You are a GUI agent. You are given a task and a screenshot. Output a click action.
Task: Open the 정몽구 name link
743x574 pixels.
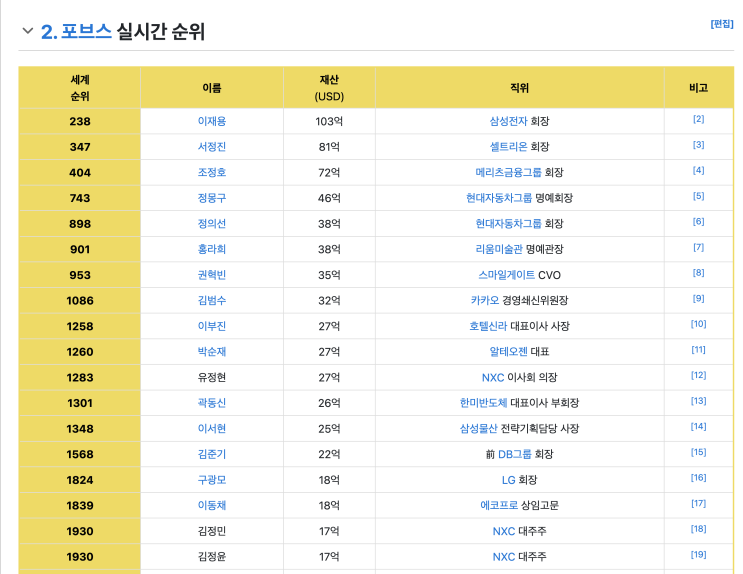[x=212, y=198]
